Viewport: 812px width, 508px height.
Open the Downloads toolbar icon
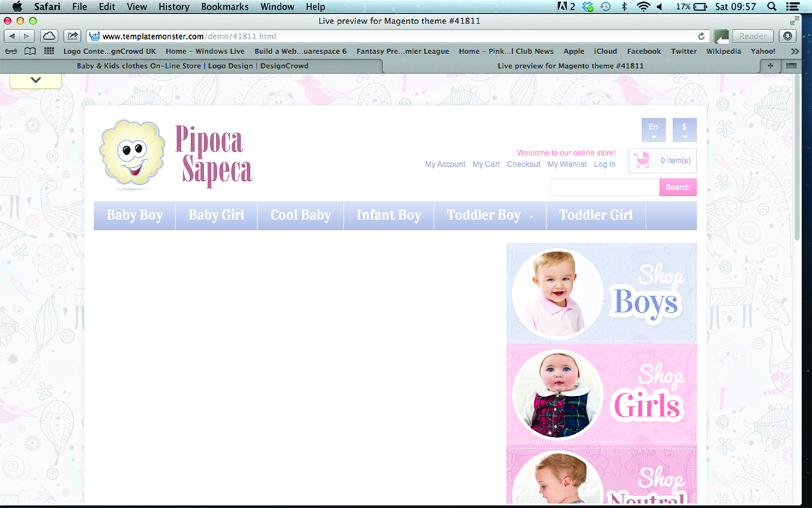788,36
